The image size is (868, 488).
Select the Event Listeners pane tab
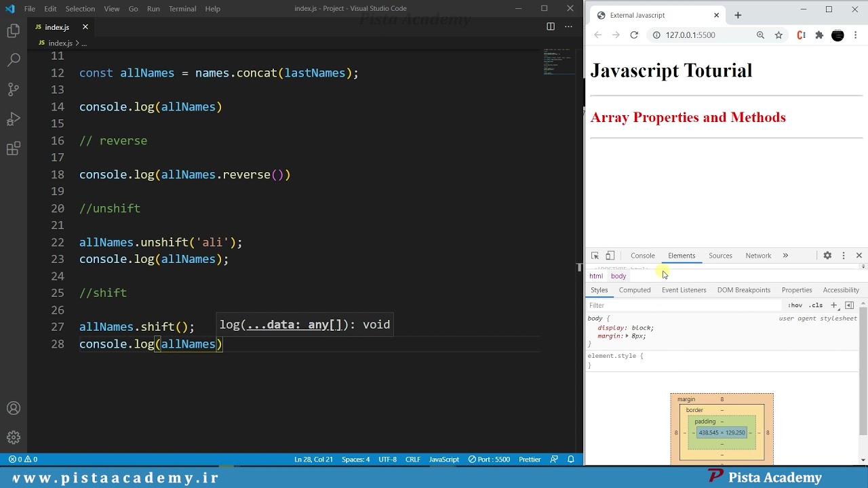click(684, 290)
